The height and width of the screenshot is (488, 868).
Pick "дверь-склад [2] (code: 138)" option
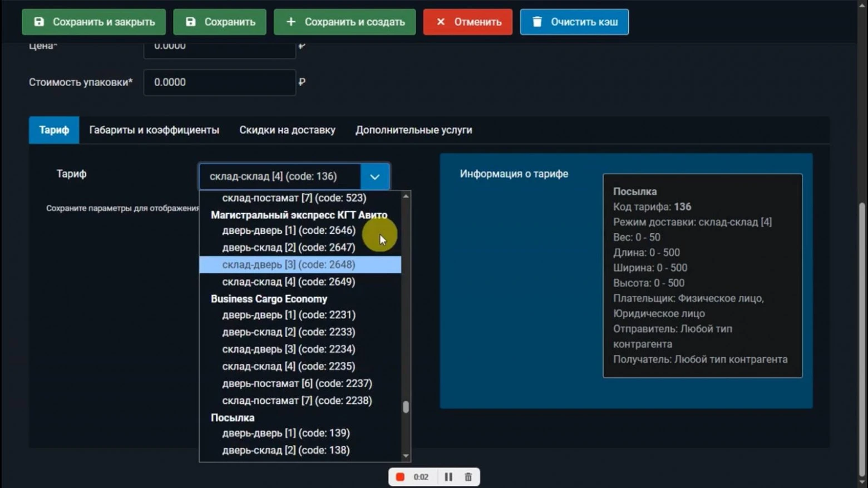[300, 450]
